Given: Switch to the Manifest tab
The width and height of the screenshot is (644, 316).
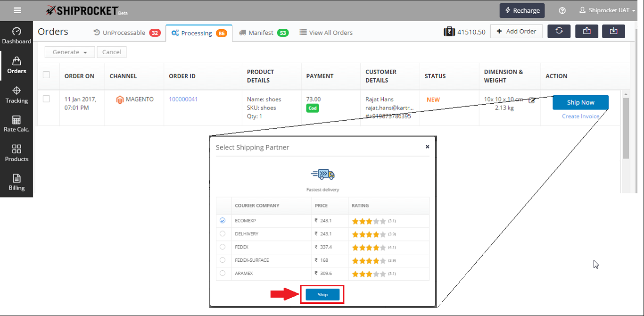Looking at the screenshot, I should point(264,33).
